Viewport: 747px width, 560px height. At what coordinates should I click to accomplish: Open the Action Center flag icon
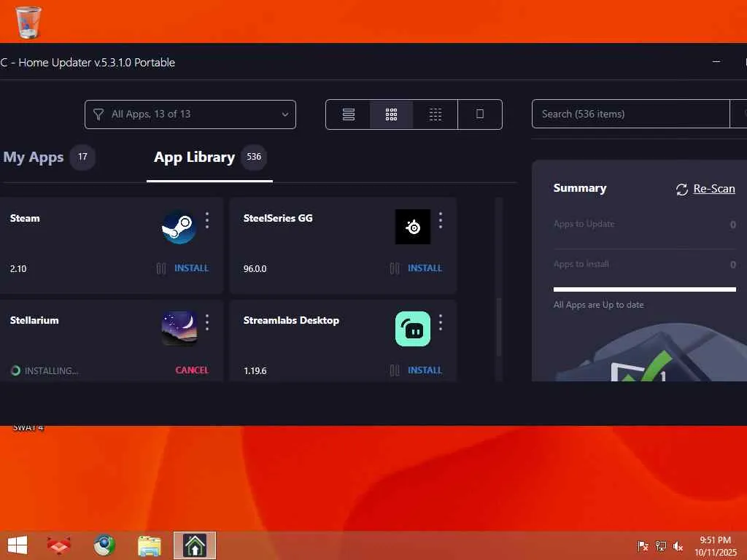pos(643,545)
